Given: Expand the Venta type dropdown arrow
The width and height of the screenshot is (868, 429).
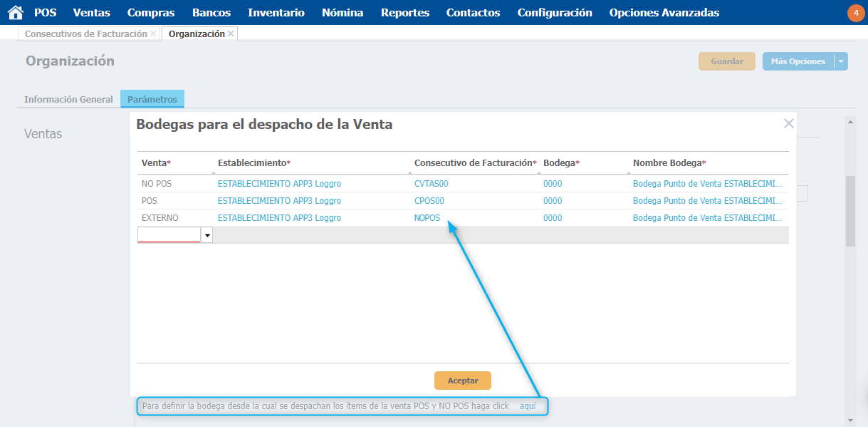Looking at the screenshot, I should [x=207, y=235].
